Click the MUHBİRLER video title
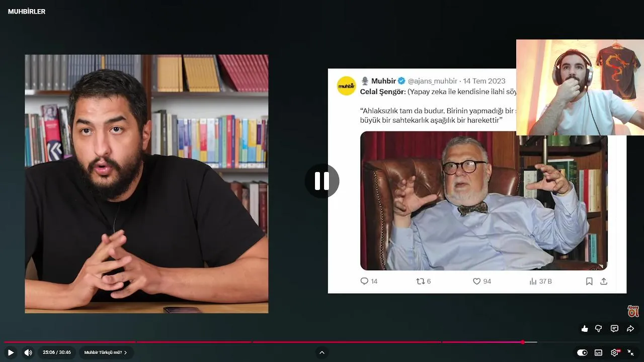 [27, 12]
